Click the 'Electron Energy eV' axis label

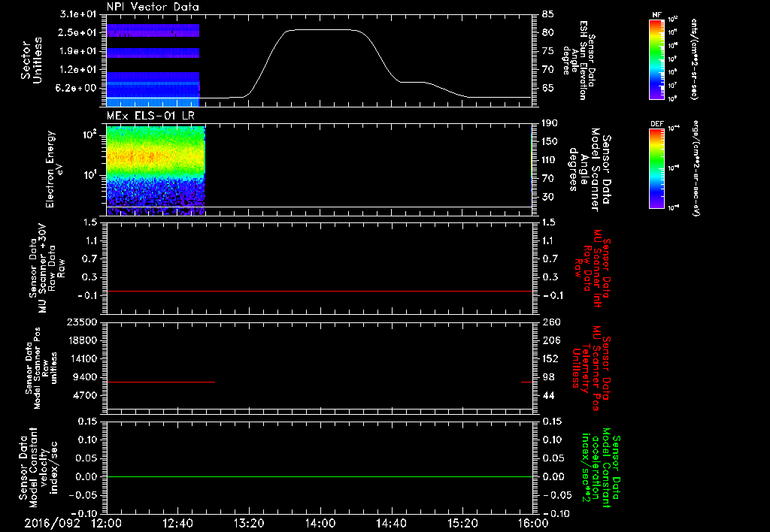coord(55,169)
